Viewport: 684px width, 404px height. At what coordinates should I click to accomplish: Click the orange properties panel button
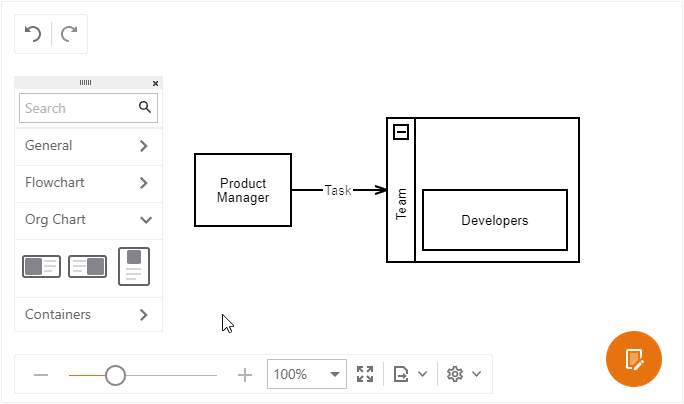click(633, 358)
